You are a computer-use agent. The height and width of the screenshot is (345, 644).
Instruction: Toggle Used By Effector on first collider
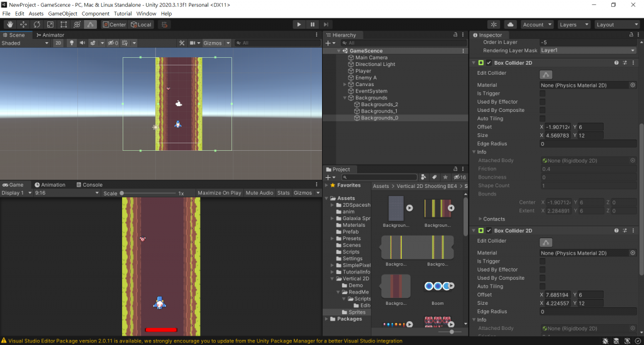[543, 102]
